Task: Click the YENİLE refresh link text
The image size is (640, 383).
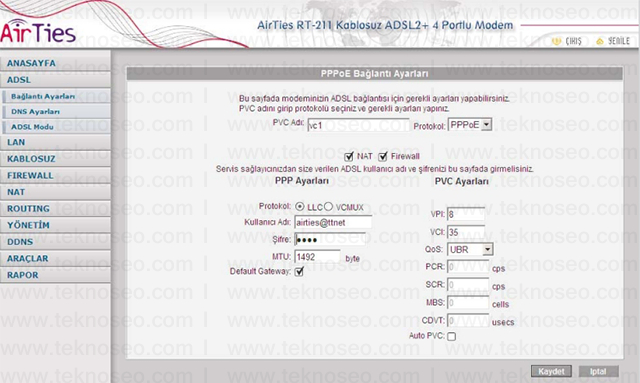Action: tap(619, 41)
